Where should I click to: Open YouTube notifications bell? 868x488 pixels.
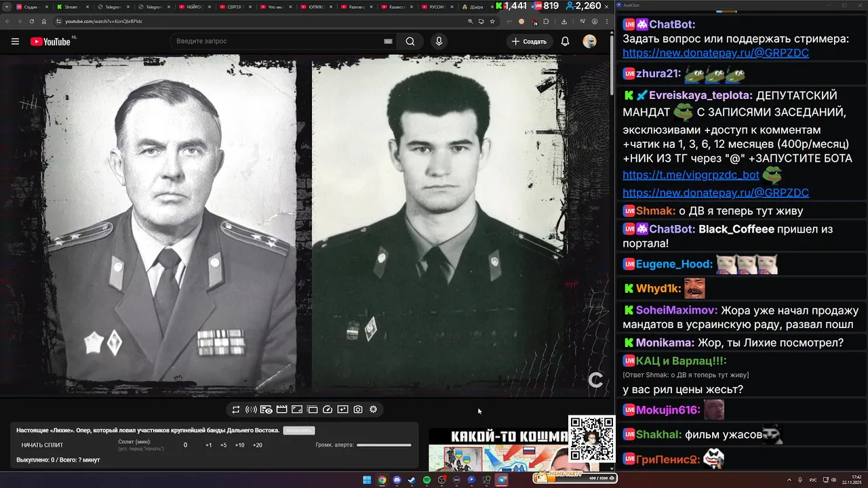[x=565, y=41]
